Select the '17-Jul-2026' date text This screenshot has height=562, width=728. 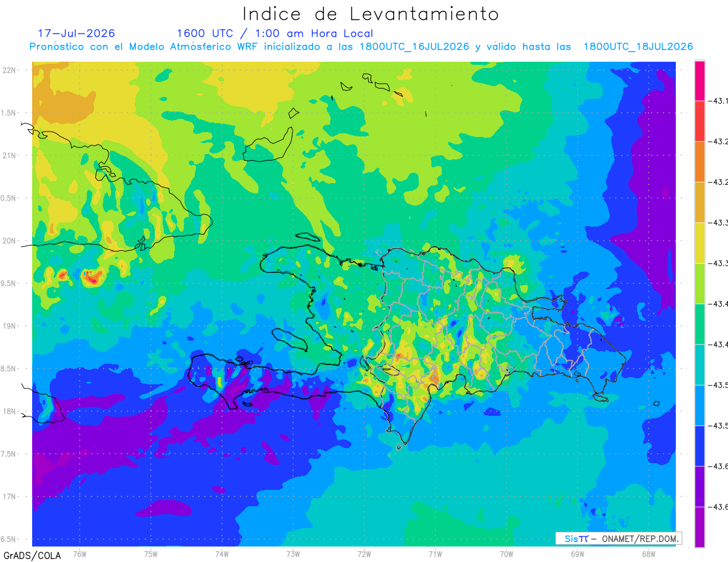[x=76, y=33]
